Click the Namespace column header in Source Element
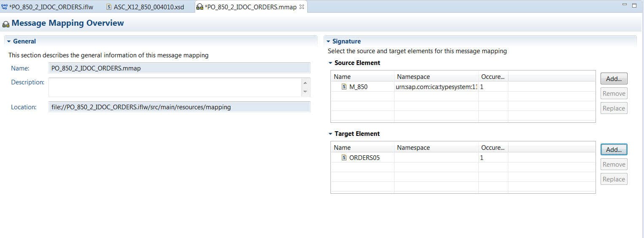This screenshot has height=238, width=644. (x=413, y=77)
